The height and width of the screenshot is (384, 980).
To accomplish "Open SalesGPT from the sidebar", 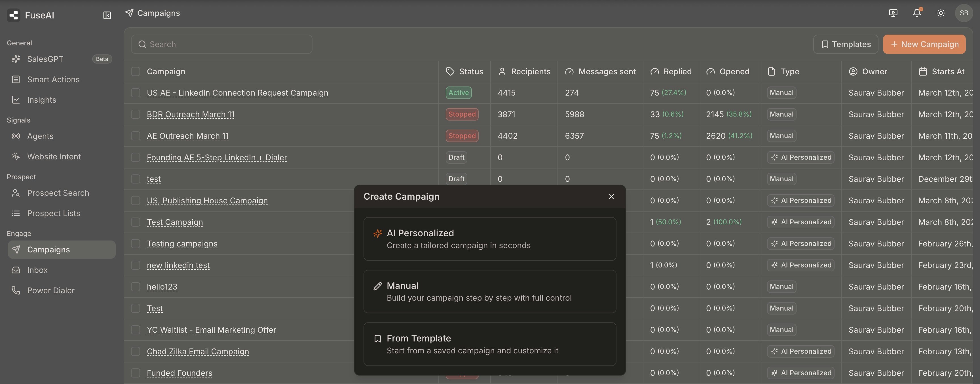I will pyautogui.click(x=45, y=59).
